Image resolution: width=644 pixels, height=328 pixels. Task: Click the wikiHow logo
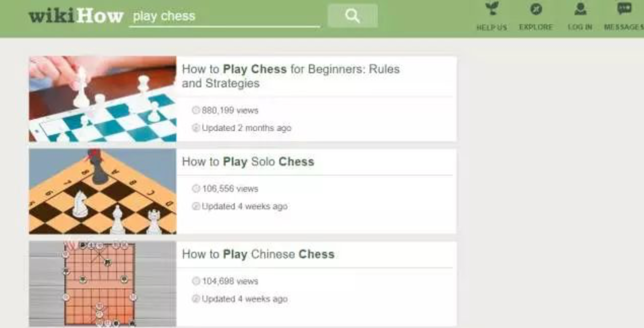tap(76, 16)
